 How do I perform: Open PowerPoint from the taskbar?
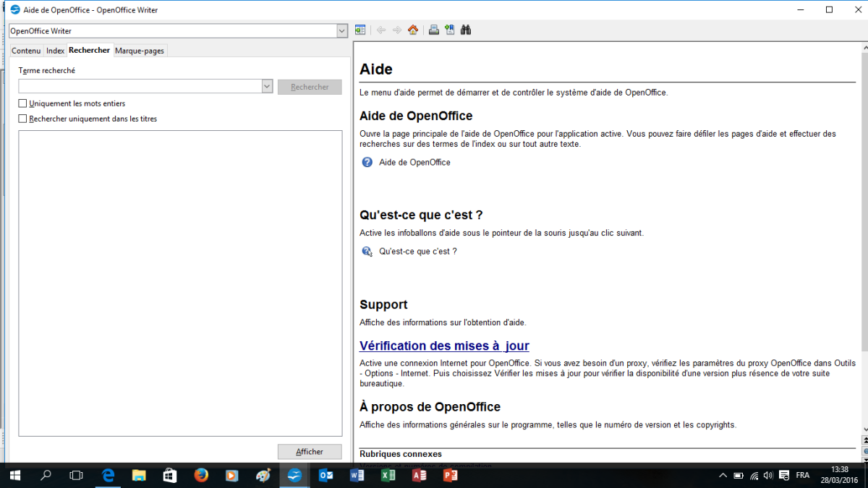point(450,476)
